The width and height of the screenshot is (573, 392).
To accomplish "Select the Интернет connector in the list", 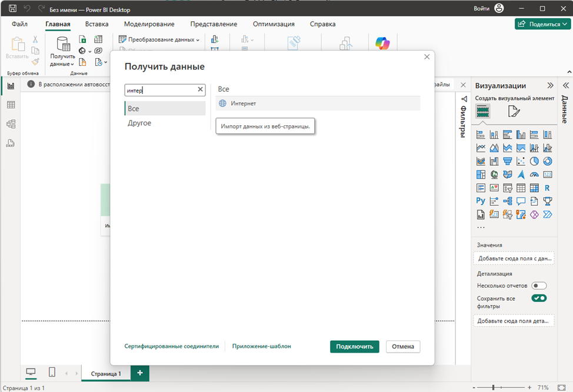I will pyautogui.click(x=318, y=103).
